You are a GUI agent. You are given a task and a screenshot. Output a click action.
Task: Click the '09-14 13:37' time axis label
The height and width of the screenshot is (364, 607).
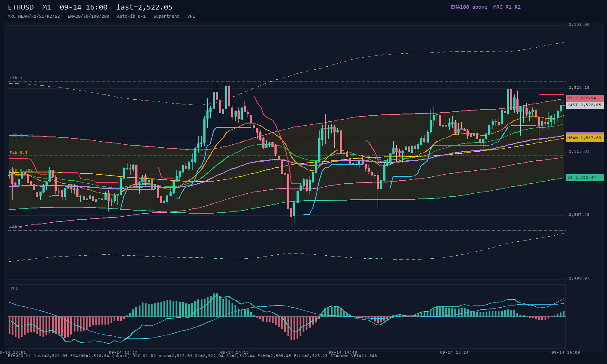tap(123, 352)
